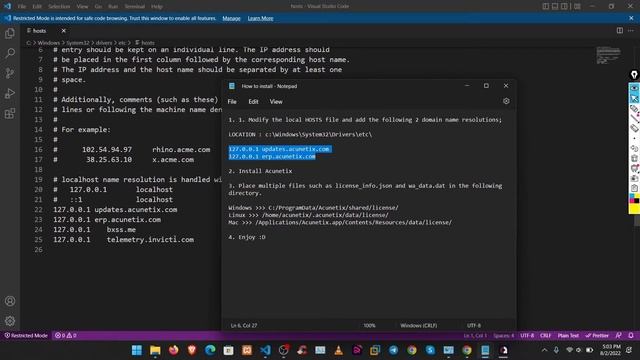Open the Terminal menu in VS Code
Screen dimensions: 640x360
[134, 7]
